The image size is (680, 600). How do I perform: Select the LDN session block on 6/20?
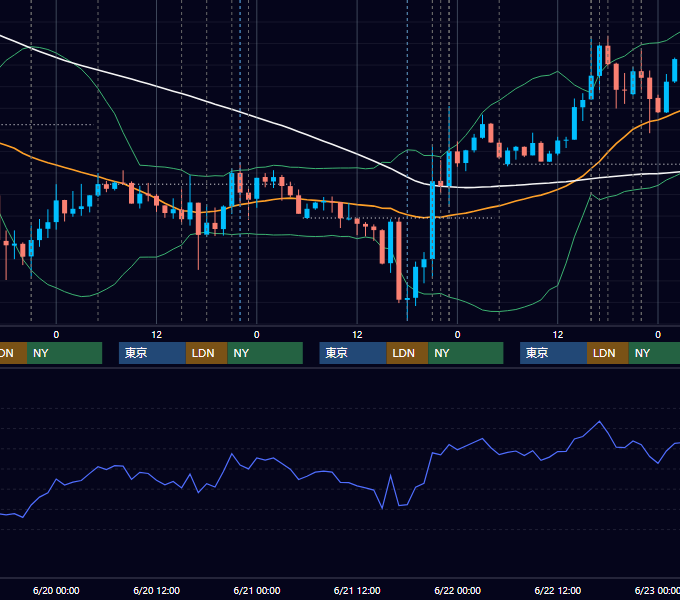click(206, 353)
